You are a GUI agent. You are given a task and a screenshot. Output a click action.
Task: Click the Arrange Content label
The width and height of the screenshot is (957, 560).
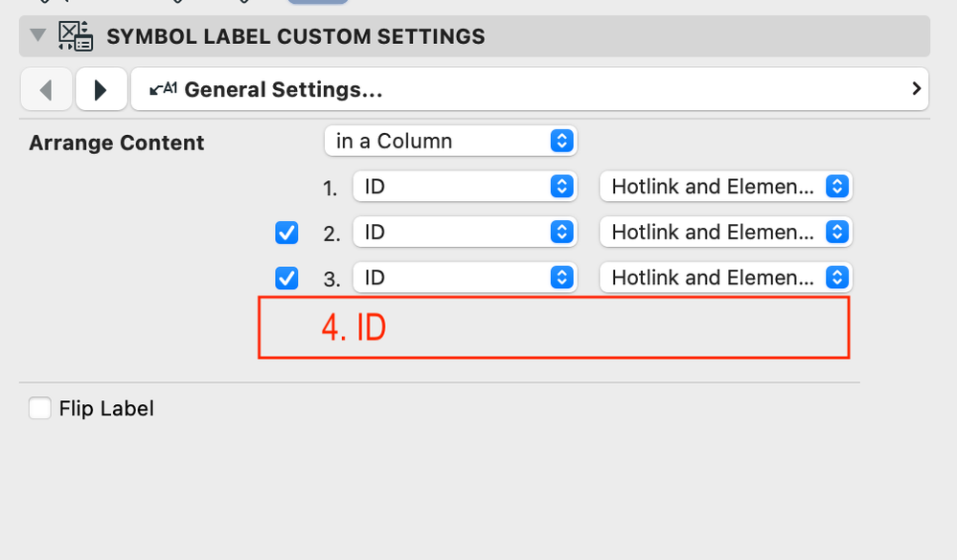(117, 144)
